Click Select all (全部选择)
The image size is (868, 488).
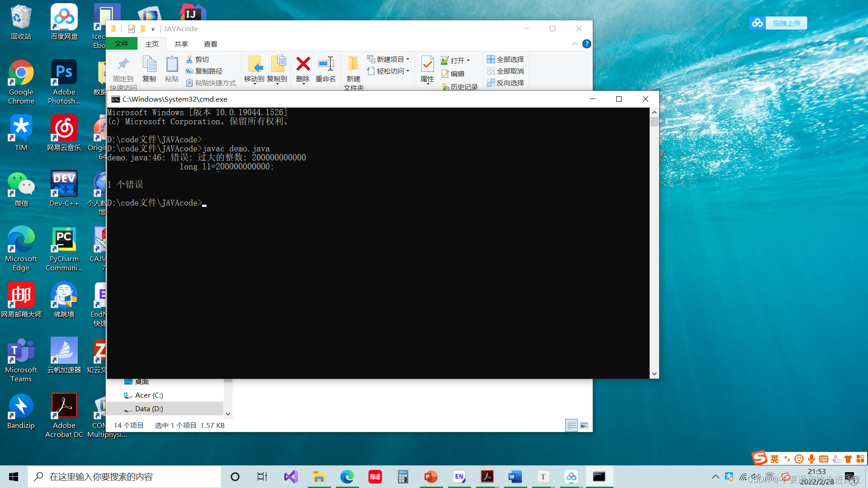(x=505, y=59)
